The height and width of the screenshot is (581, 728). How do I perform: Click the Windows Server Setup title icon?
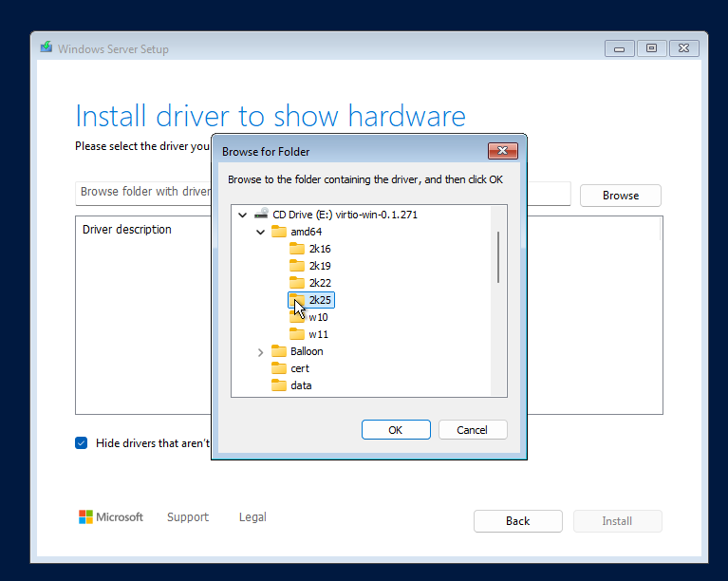46,48
